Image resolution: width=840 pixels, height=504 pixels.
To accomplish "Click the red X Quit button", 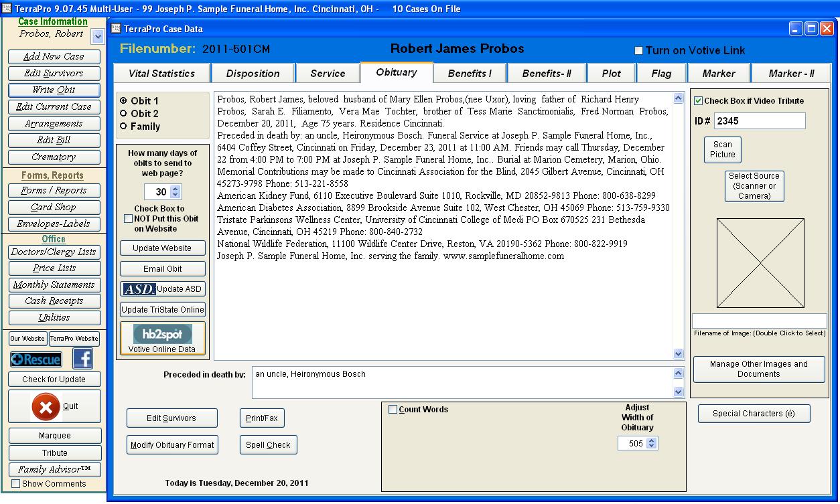I will pos(54,406).
